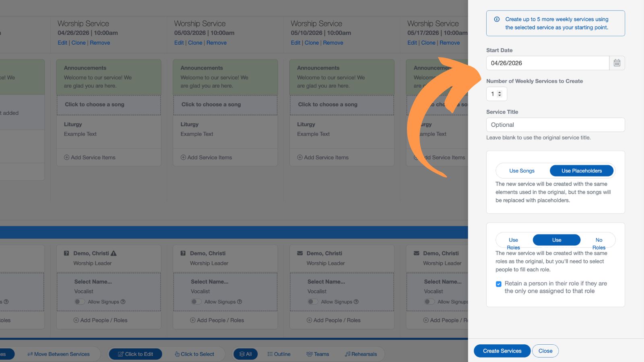Click the optional Service Title field

click(555, 125)
